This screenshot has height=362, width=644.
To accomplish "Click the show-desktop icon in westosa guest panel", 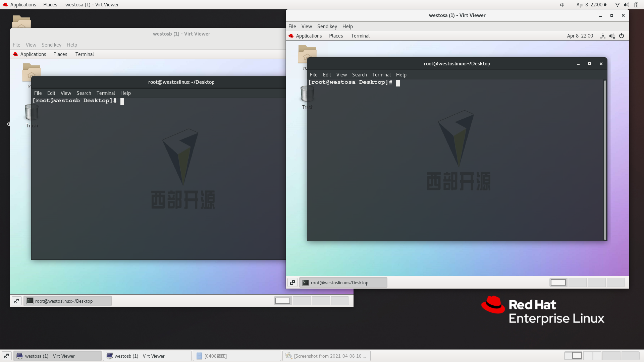I will (x=292, y=283).
